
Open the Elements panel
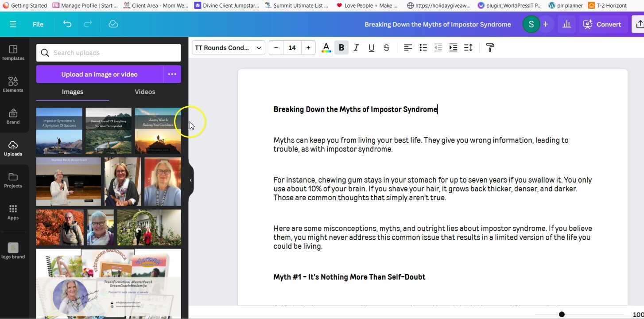click(13, 85)
